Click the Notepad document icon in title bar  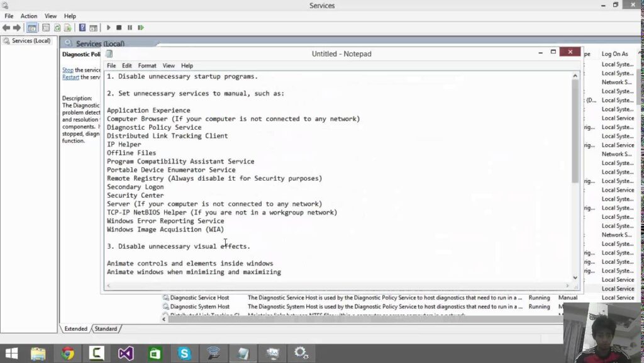point(109,54)
